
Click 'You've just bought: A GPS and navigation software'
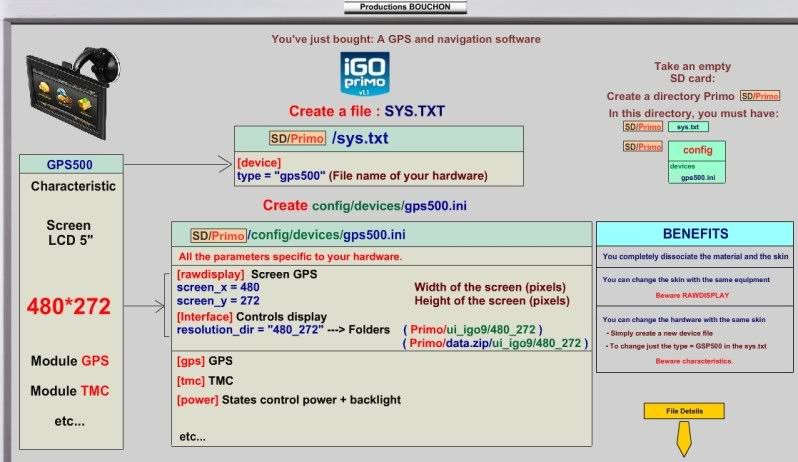[x=406, y=39]
